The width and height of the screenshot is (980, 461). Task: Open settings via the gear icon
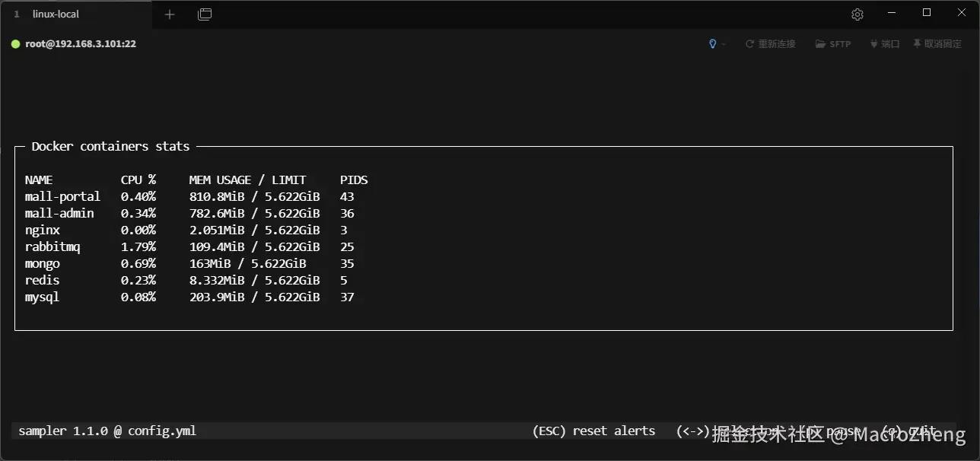point(857,14)
